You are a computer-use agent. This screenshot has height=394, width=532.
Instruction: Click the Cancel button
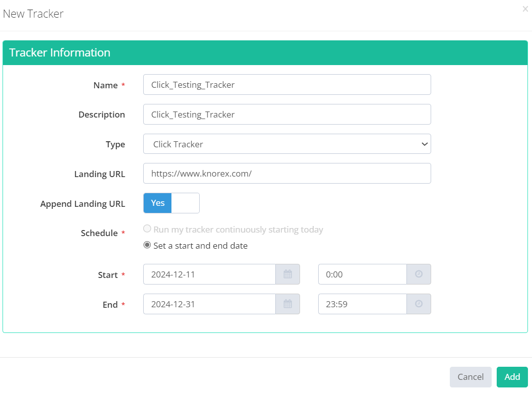coord(470,377)
